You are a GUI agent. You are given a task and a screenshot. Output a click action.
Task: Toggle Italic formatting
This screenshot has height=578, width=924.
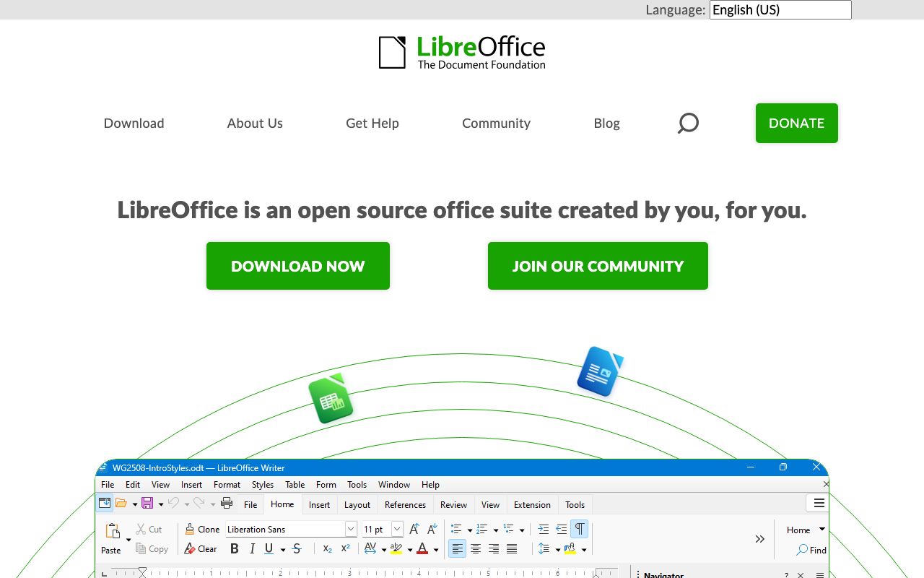point(252,549)
